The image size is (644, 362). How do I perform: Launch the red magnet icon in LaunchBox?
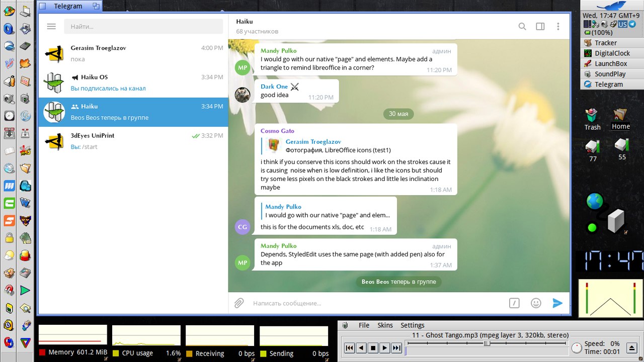click(x=9, y=290)
